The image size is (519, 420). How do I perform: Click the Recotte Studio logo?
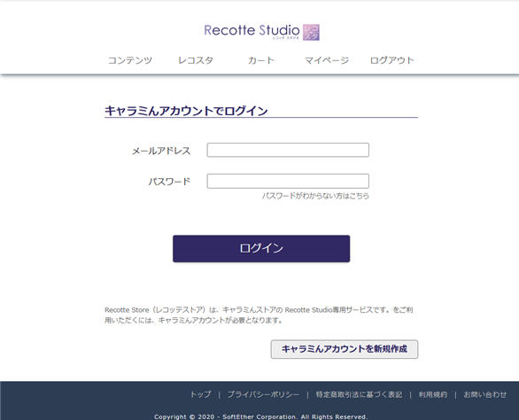click(x=261, y=32)
